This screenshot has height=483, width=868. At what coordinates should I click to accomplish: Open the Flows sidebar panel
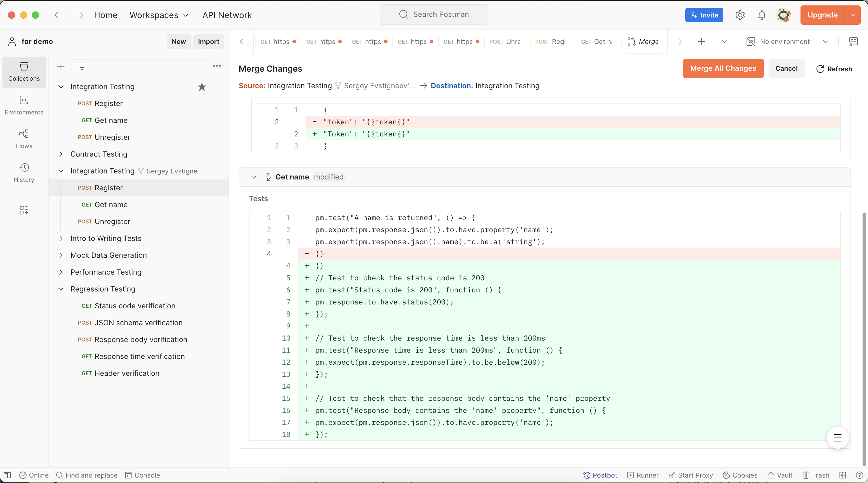pos(24,139)
